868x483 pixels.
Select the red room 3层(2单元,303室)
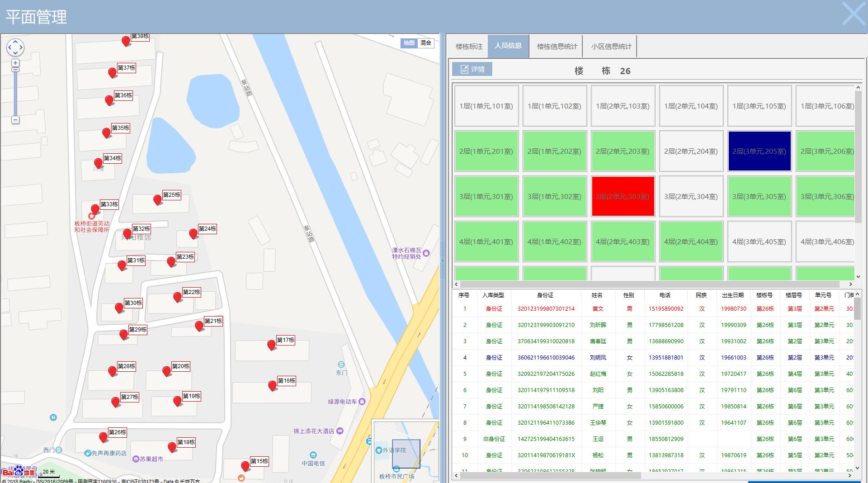[623, 196]
